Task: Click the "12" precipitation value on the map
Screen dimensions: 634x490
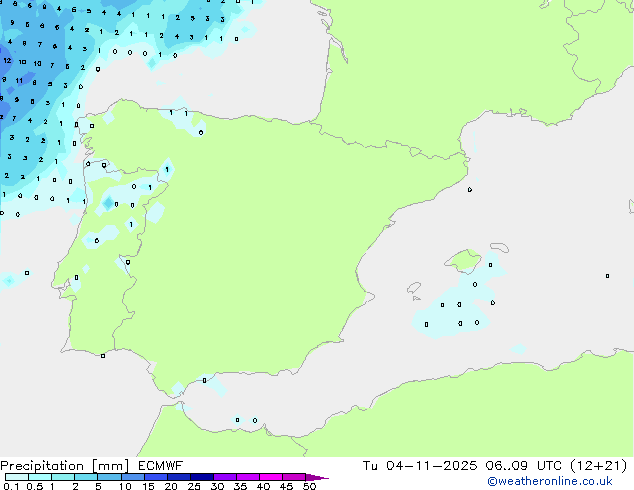Action: pos(7,61)
